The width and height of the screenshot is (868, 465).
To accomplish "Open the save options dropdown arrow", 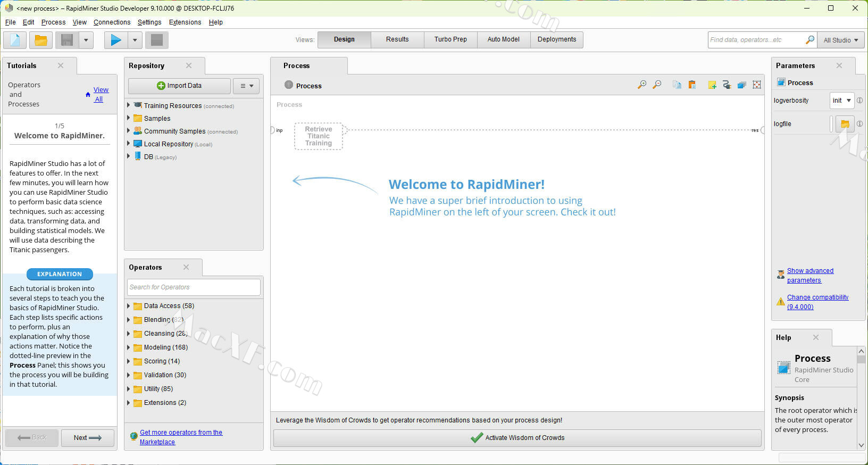I will (86, 40).
